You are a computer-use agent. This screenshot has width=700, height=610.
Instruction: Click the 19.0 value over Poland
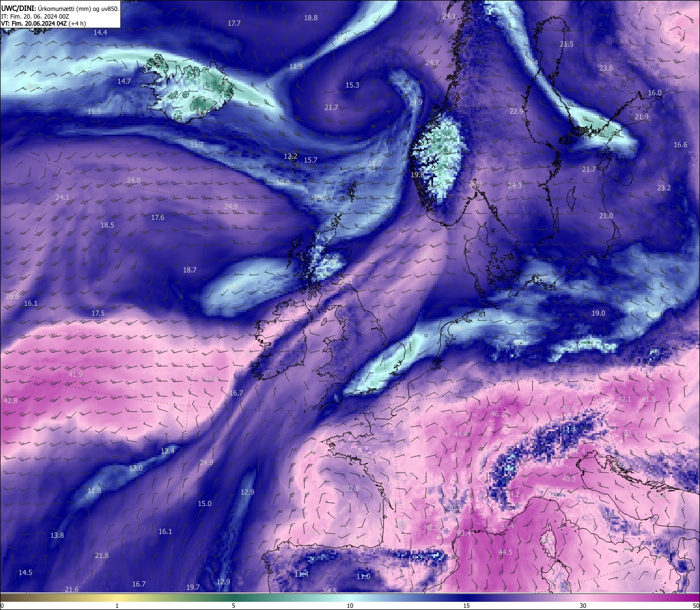click(598, 313)
